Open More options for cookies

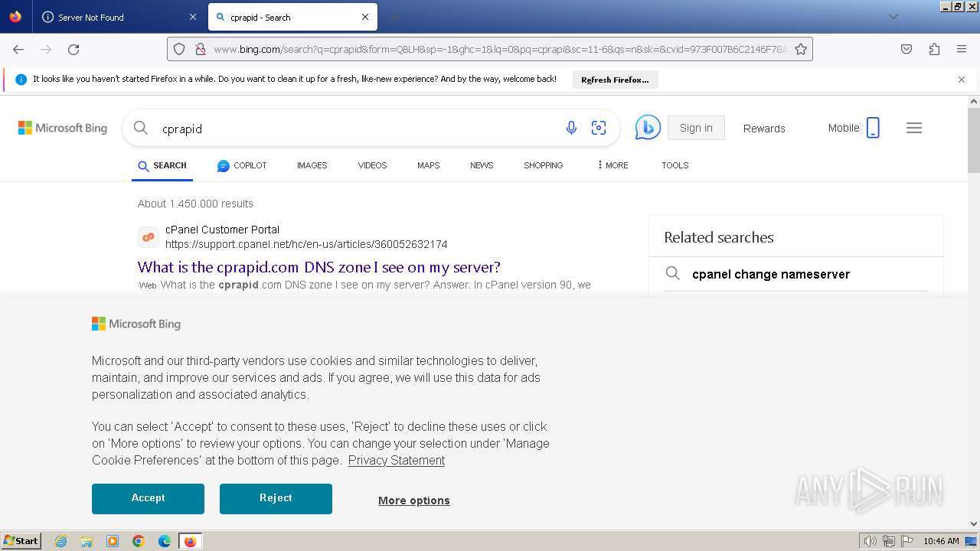click(414, 500)
